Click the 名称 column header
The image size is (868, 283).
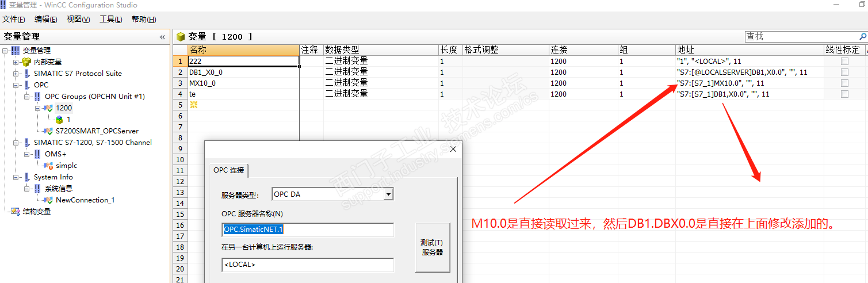point(244,50)
